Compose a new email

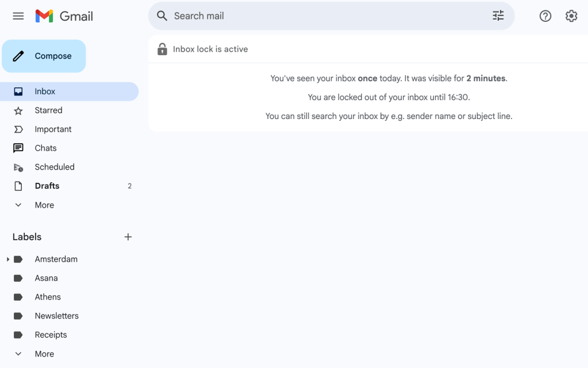(x=44, y=56)
